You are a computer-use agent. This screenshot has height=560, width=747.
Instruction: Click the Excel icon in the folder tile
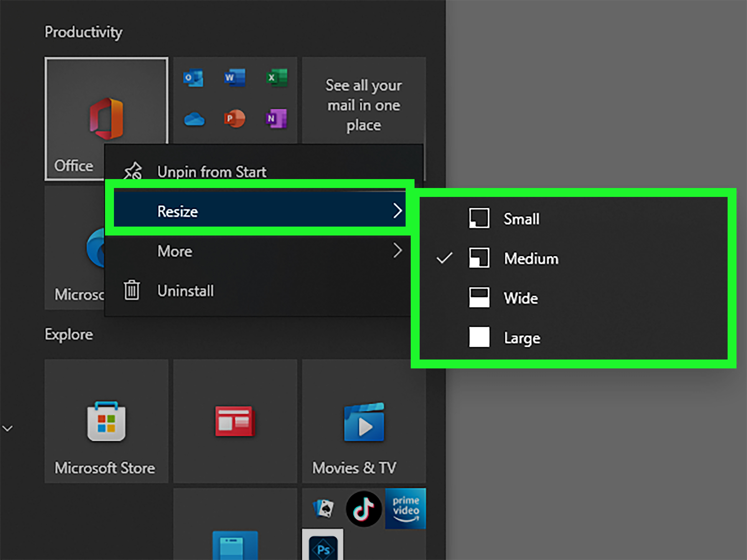tap(276, 78)
